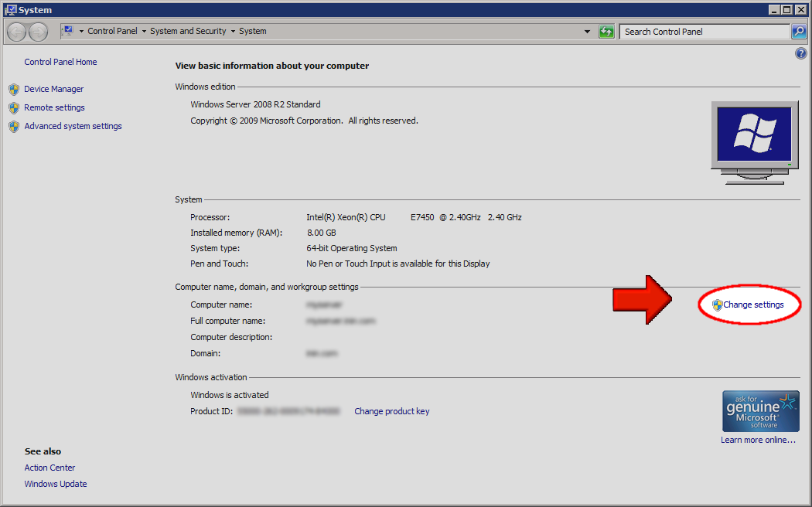Select System and Security breadcrumb item

click(x=188, y=32)
